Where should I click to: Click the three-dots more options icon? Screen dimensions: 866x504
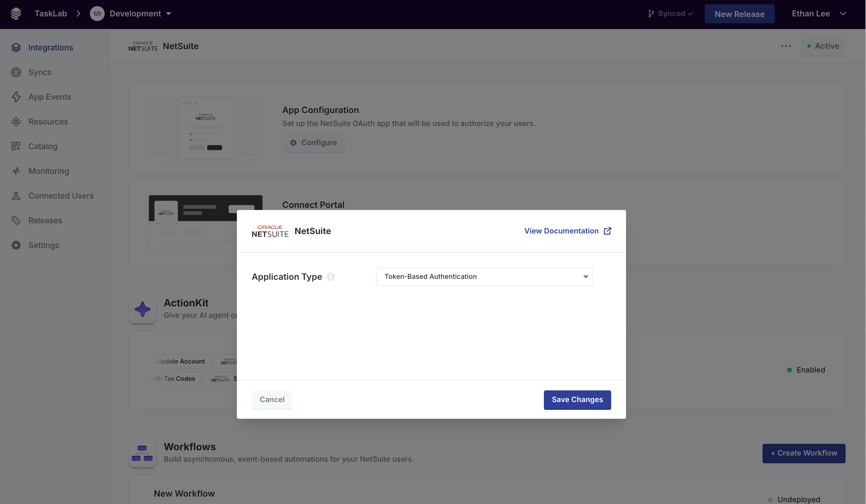(786, 46)
